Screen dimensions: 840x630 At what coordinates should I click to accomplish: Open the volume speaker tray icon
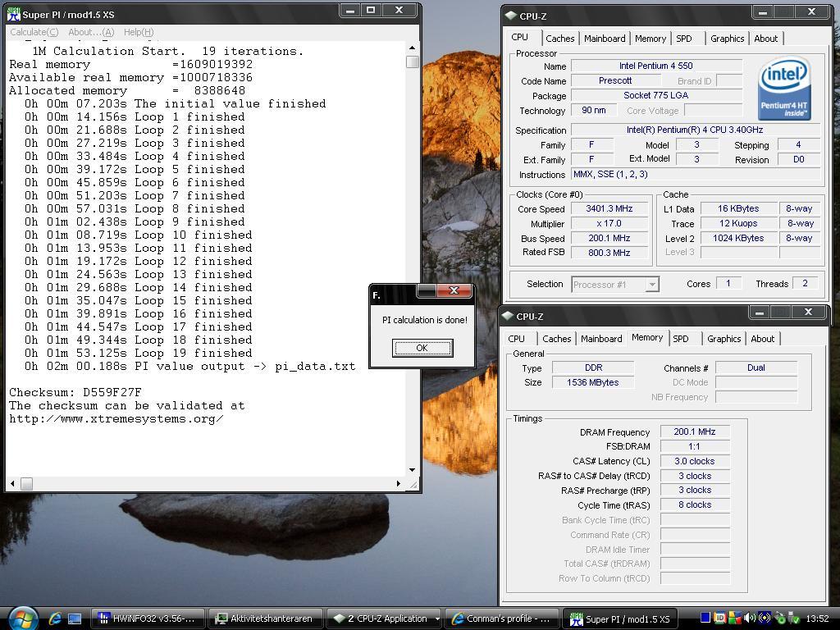point(750,619)
